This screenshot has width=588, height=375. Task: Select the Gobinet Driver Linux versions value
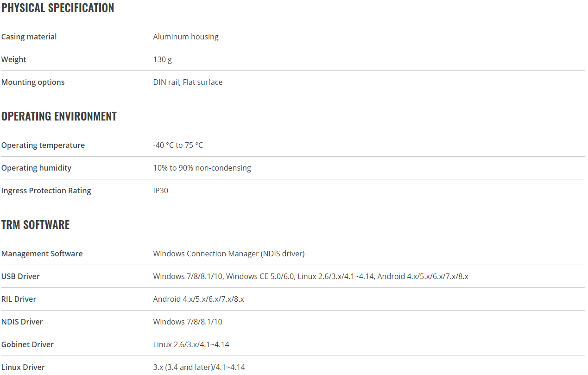click(x=191, y=344)
